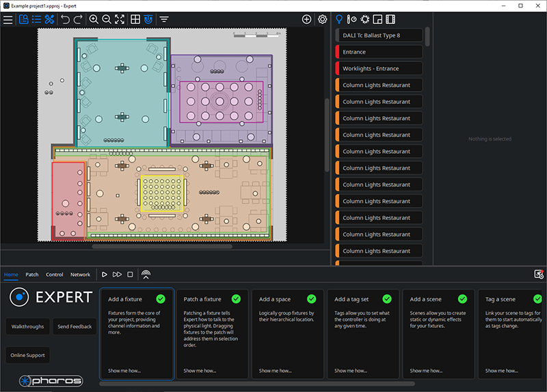Click the zoom in magnifier

[x=94, y=20]
